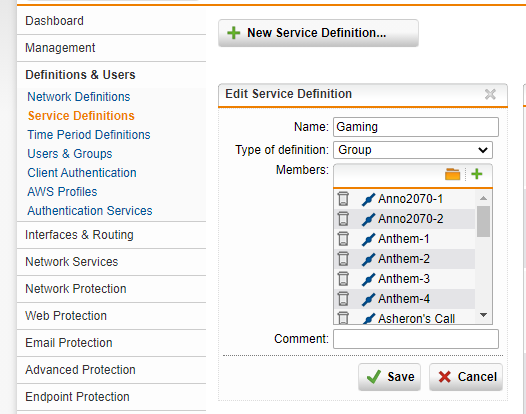Click into the Comment field
The width and height of the screenshot is (526, 414).
click(x=416, y=339)
